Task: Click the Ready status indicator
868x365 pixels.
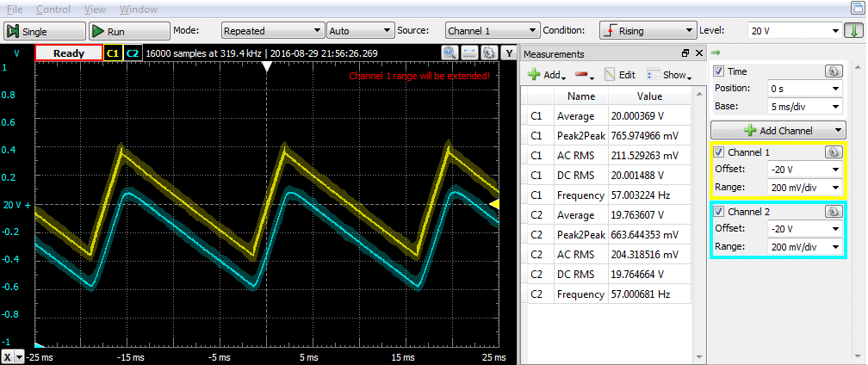Action: click(69, 53)
